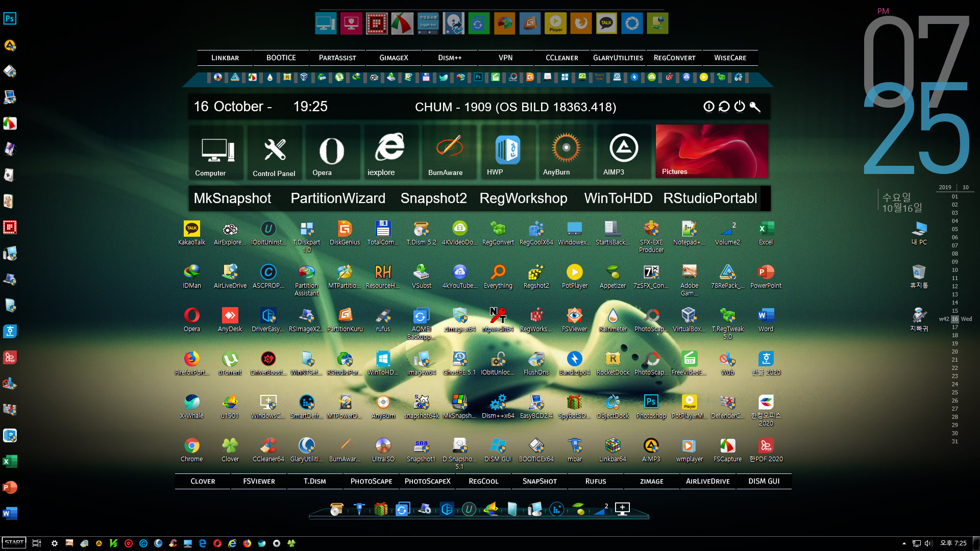Open the KakaoTalk desktop icon
This screenshot has height=551, width=980.
[191, 233]
